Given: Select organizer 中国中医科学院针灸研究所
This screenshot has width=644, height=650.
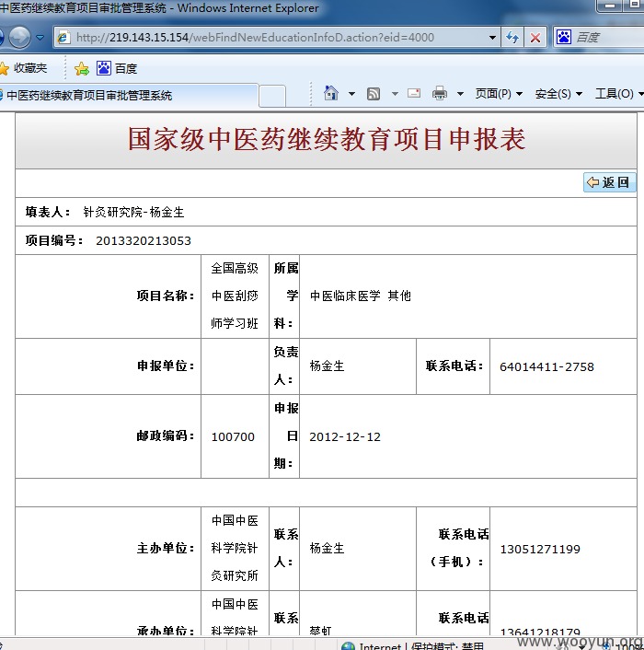Looking at the screenshot, I should point(235,548).
